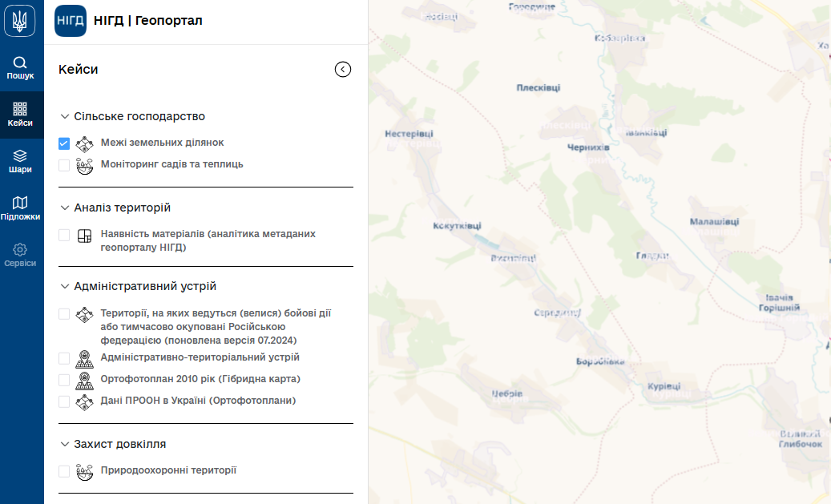Click the НІГД logo badge
Screen dimensions: 831x504
(x=71, y=21)
